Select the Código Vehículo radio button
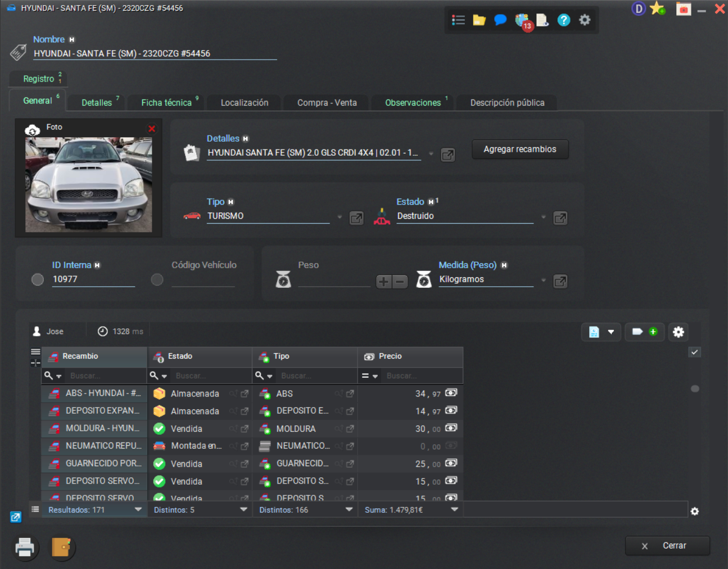The height and width of the screenshot is (569, 728). [157, 279]
